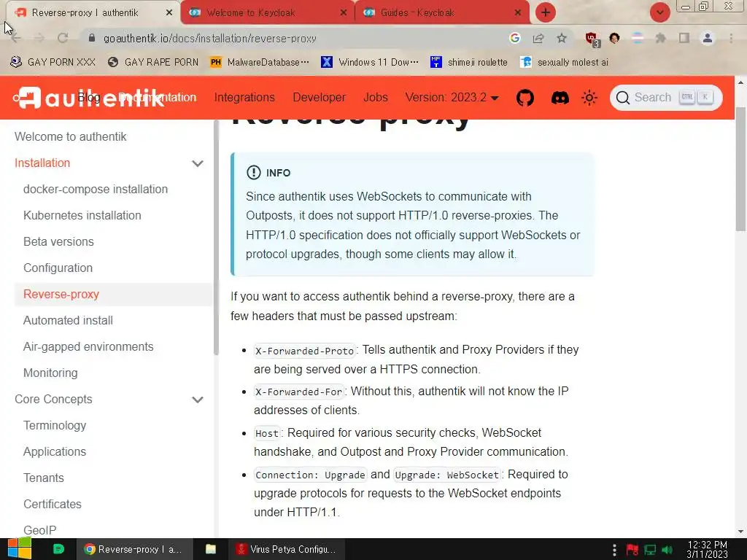Click the network tray icon

click(x=650, y=550)
